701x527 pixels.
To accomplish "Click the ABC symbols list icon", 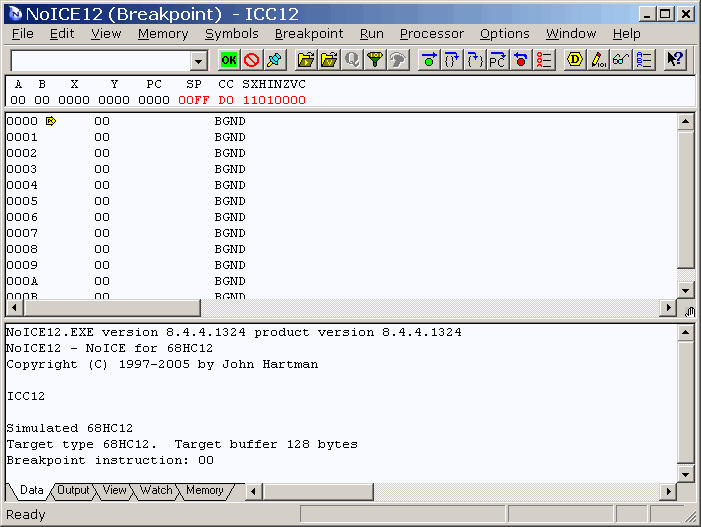I will click(x=643, y=60).
